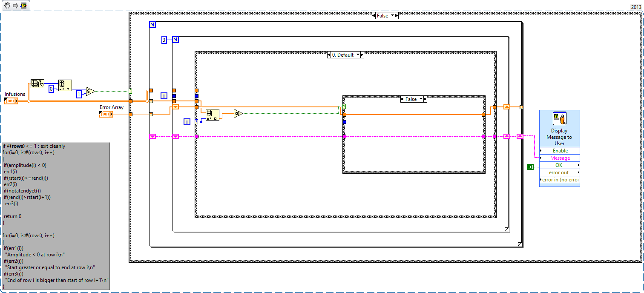The image size is (644, 293).
Task: Click the Enable input of Display Message
Action: [560, 151]
